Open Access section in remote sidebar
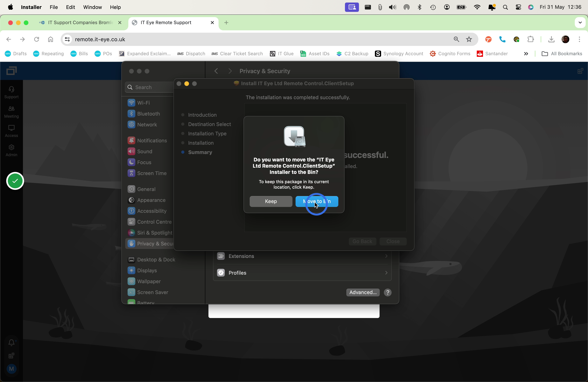The image size is (588, 382). (11, 131)
